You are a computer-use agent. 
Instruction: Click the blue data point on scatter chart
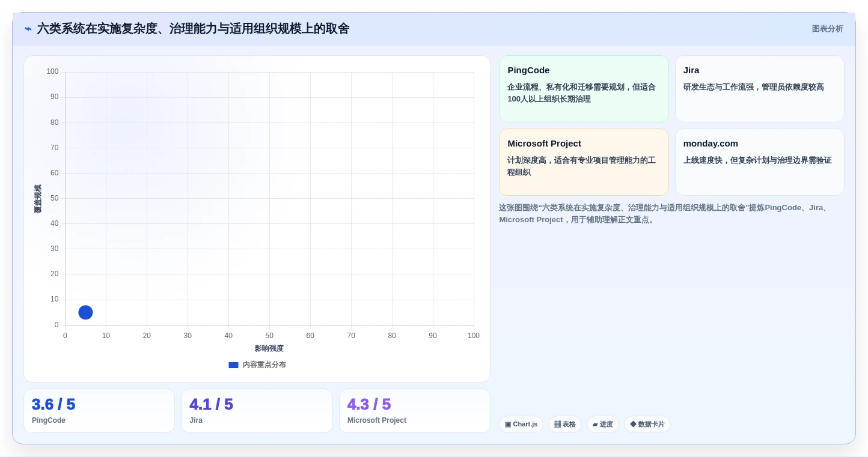[x=85, y=312]
